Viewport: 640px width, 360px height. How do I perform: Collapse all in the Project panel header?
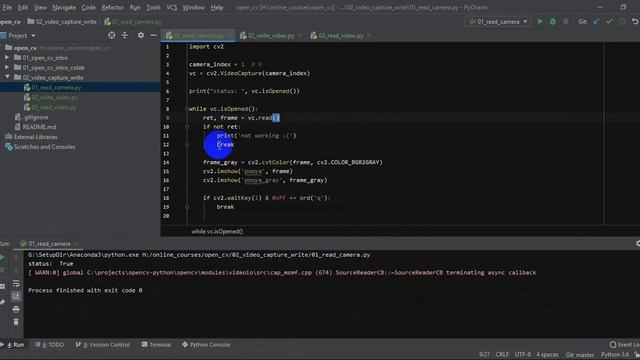pyautogui.click(x=124, y=36)
